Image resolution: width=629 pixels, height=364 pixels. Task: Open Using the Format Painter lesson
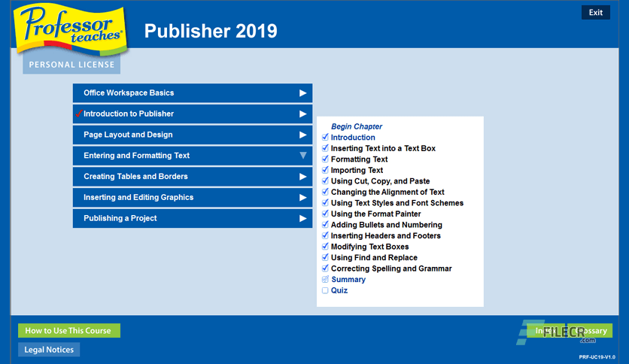[x=376, y=214]
